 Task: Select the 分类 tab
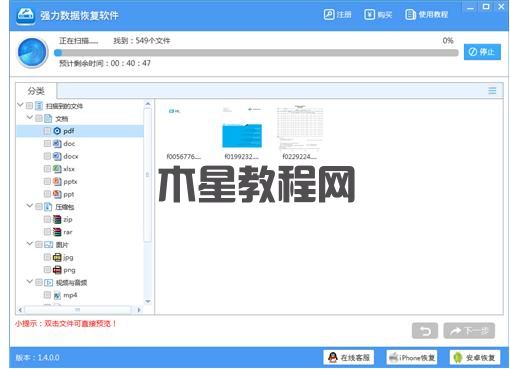click(x=36, y=91)
